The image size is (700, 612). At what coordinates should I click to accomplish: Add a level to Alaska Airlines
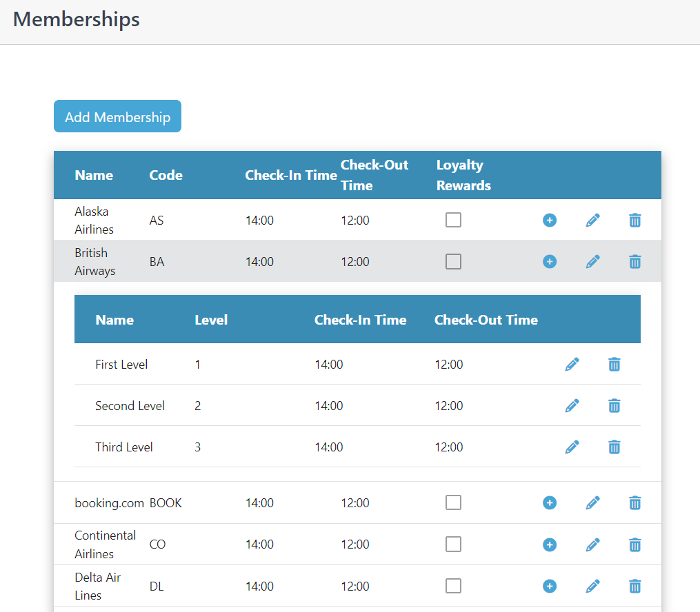click(549, 221)
